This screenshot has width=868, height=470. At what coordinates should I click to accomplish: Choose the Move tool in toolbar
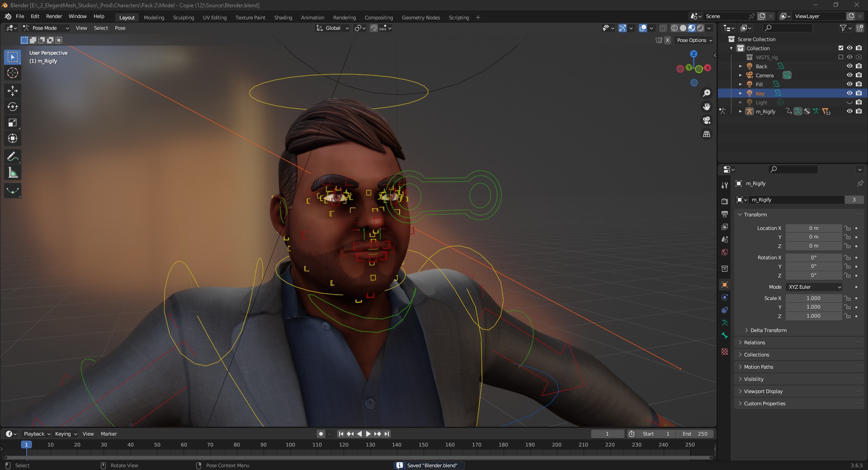(13, 91)
